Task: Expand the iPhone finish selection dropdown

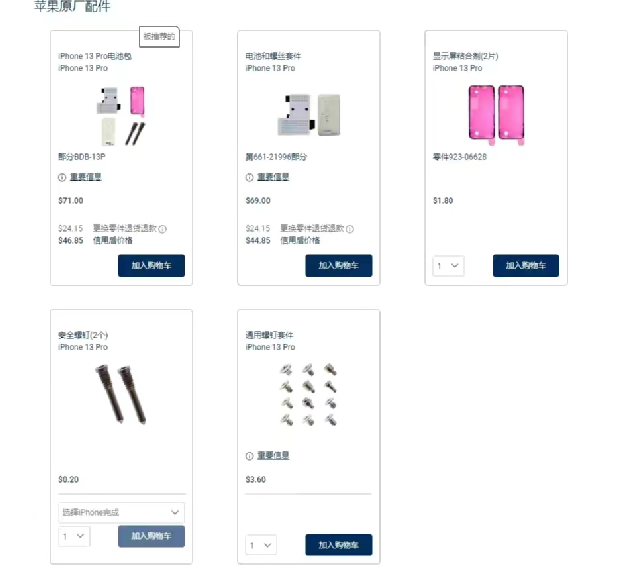Action: 122,512
